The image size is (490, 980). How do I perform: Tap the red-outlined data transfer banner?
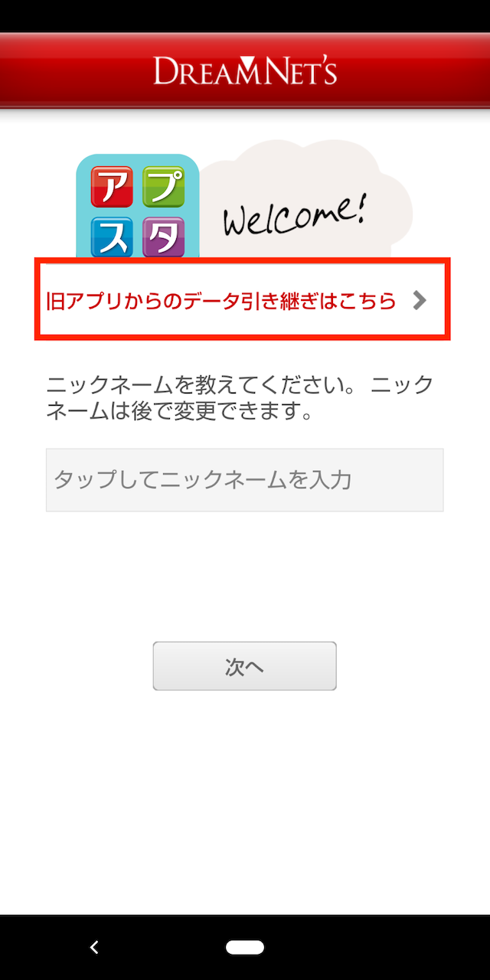click(242, 299)
